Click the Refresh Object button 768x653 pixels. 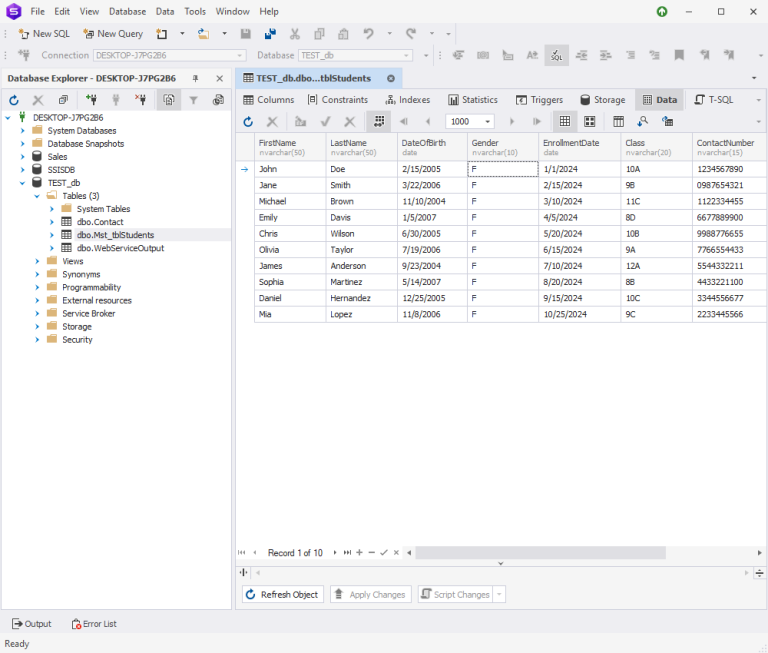(x=283, y=594)
